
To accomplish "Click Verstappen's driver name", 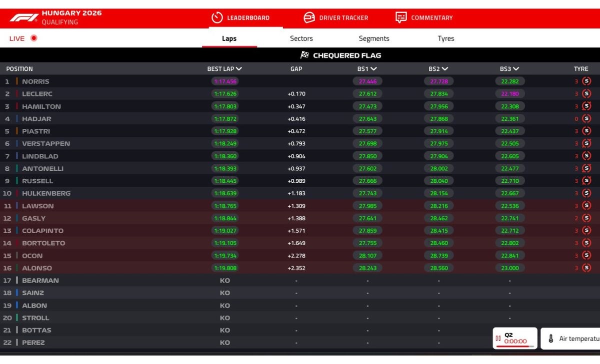I will pos(46,144).
